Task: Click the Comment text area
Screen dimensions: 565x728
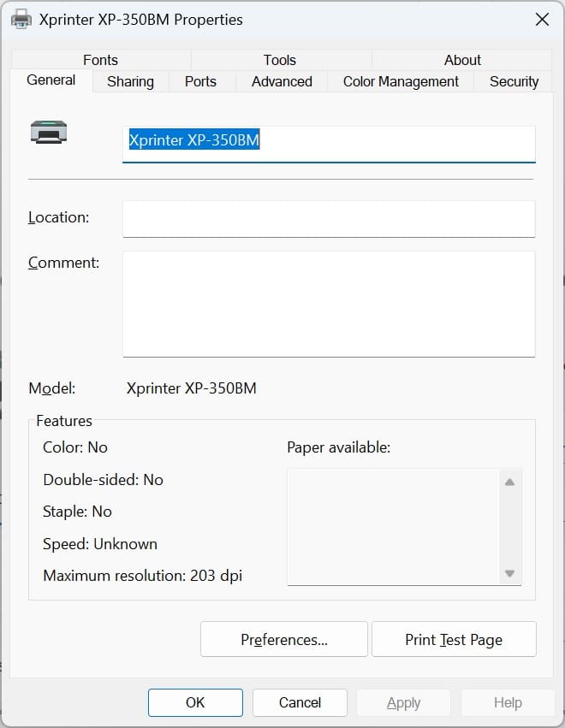Action: (x=329, y=304)
